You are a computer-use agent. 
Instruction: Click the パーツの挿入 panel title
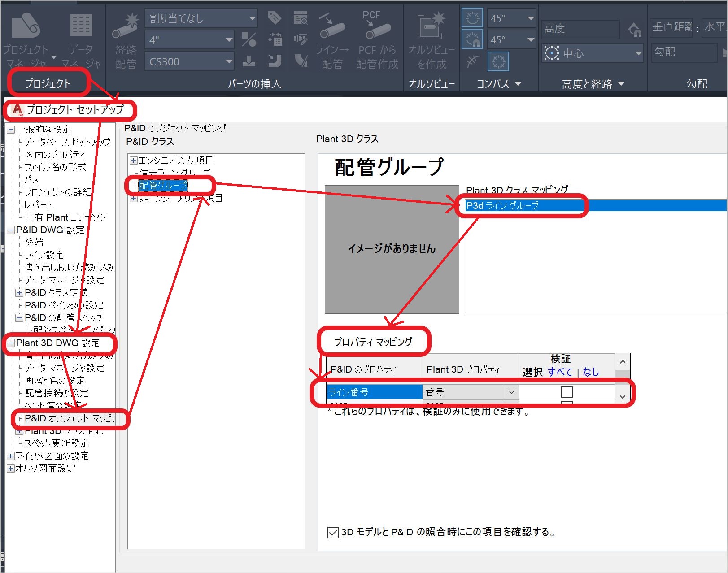[254, 84]
